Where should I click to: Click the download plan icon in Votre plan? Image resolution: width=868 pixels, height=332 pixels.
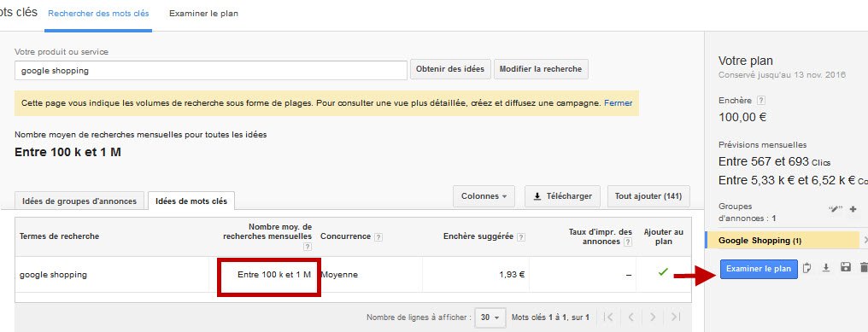point(826,268)
